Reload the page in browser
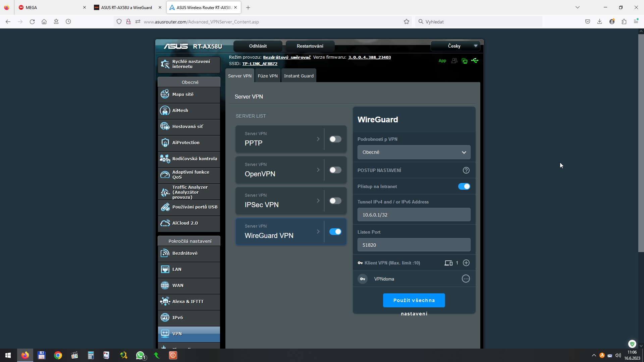 coord(32,22)
